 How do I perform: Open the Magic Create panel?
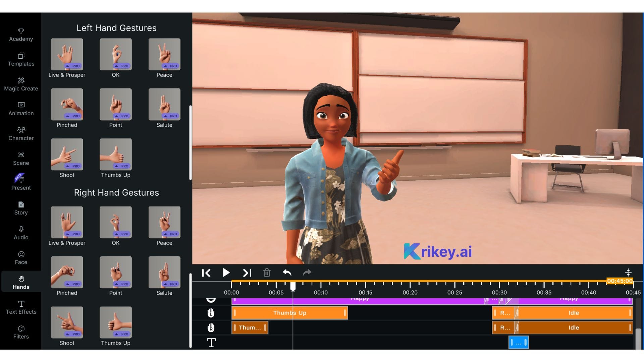(21, 84)
